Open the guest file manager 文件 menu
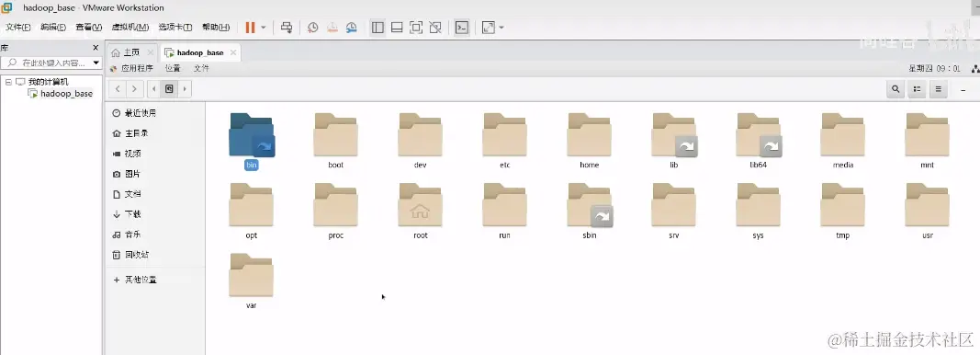The image size is (980, 355). 201,68
